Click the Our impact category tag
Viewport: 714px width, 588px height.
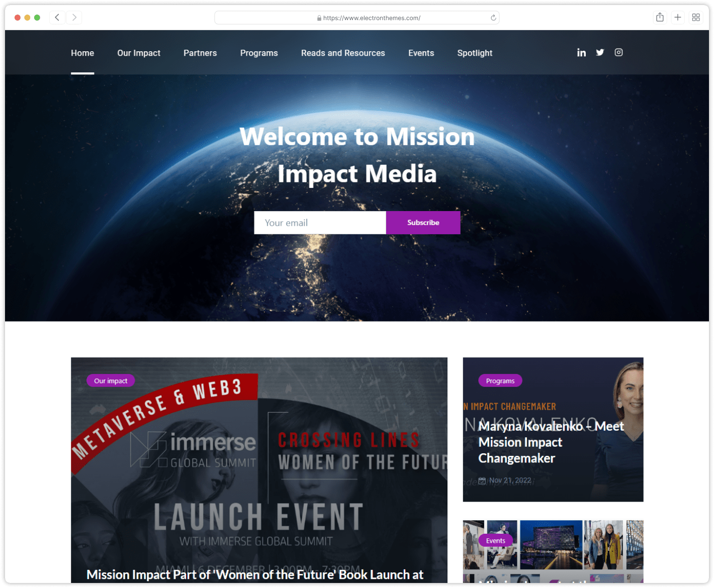tap(111, 381)
